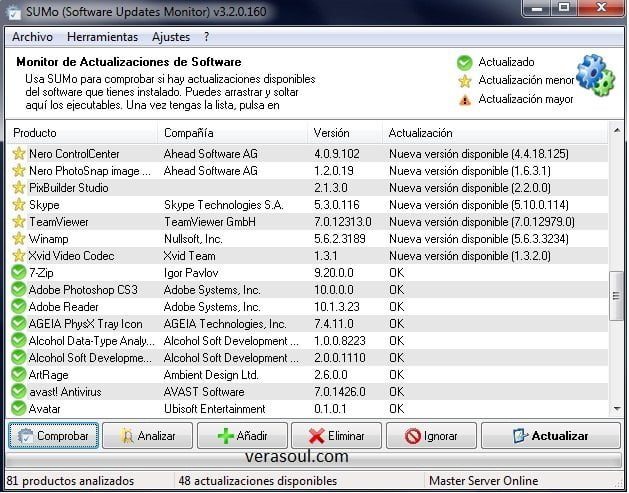Click the vertical scrollbar down arrow
This screenshot has height=493, width=629.
616,409
